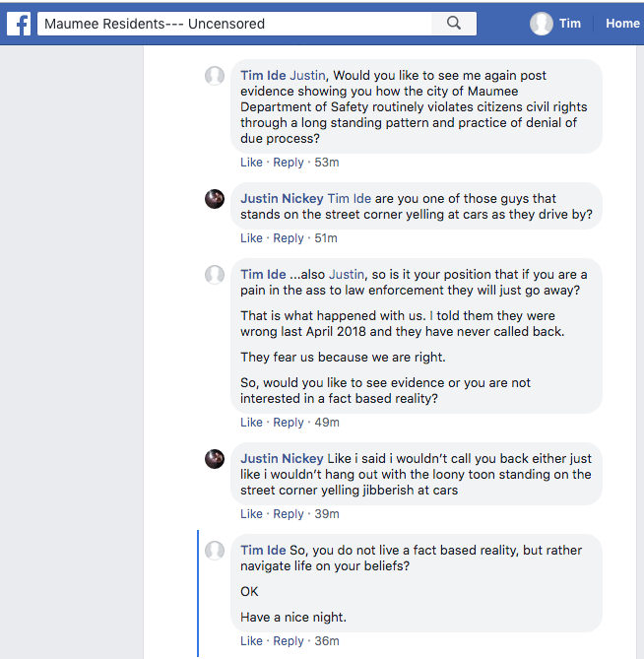Image resolution: width=644 pixels, height=659 pixels.
Task: Click the Justin mention in the evidence comment
Action: [x=307, y=76]
